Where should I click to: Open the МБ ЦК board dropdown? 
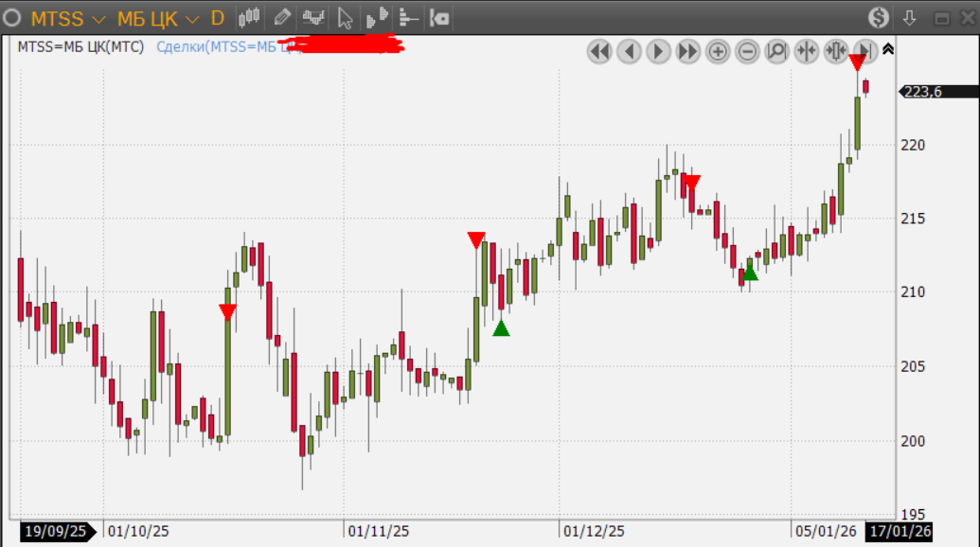click(157, 18)
